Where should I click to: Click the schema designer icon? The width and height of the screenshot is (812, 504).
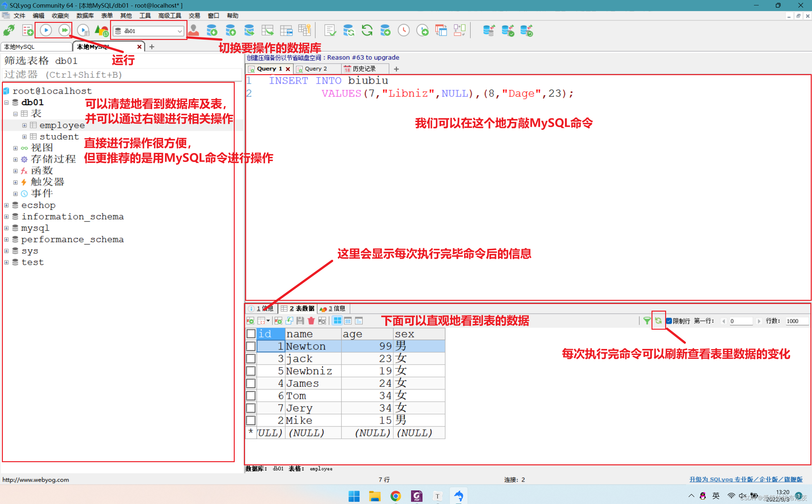coord(460,31)
